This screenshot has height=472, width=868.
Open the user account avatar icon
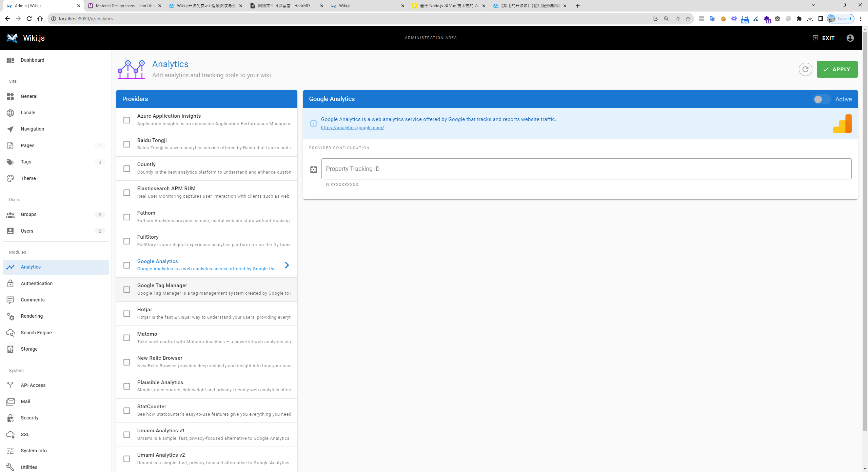pyautogui.click(x=850, y=38)
